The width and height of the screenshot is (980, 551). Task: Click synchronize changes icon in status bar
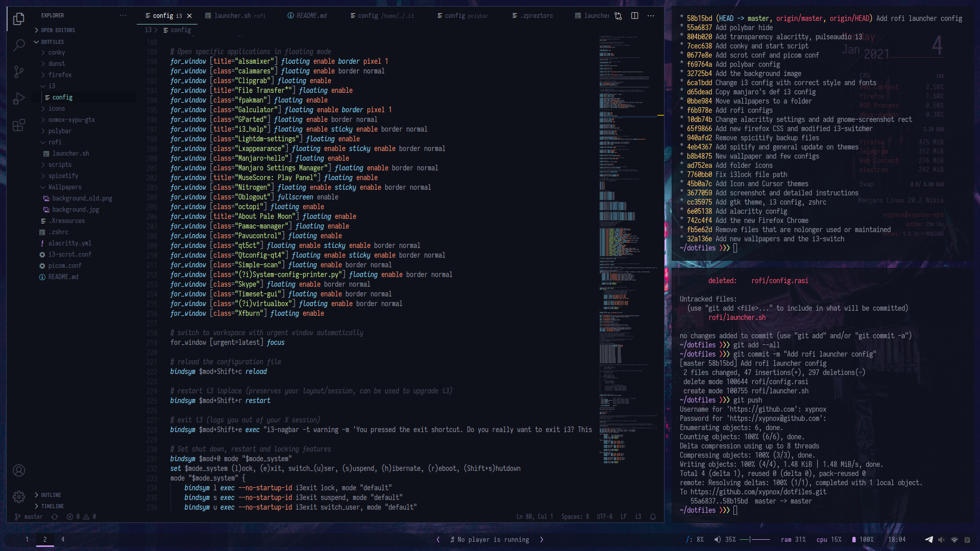pyautogui.click(x=55, y=517)
